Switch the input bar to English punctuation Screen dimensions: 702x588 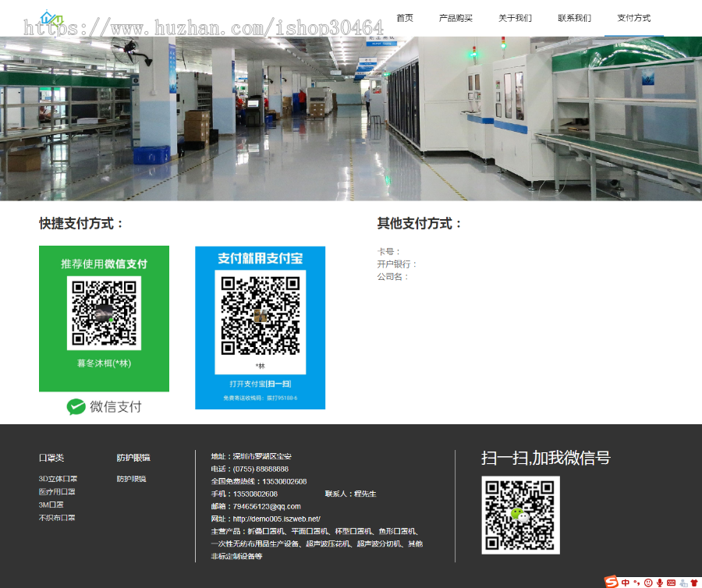click(x=637, y=582)
